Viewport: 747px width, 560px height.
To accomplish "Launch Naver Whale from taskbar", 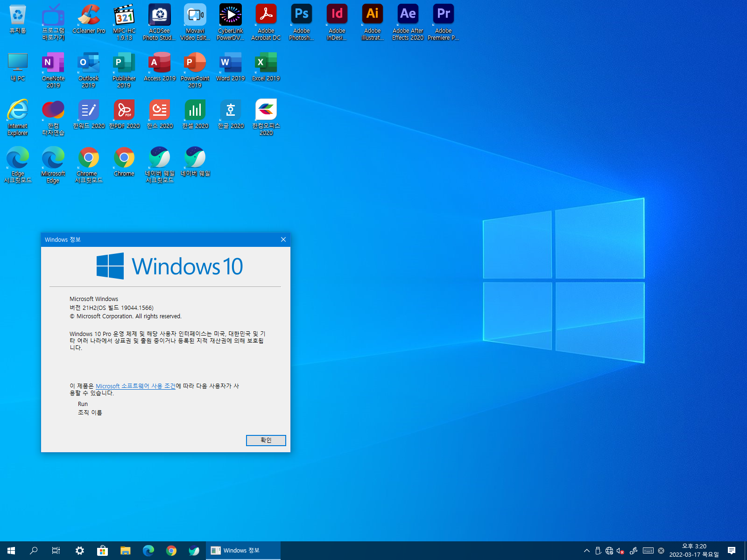I will click(194, 551).
